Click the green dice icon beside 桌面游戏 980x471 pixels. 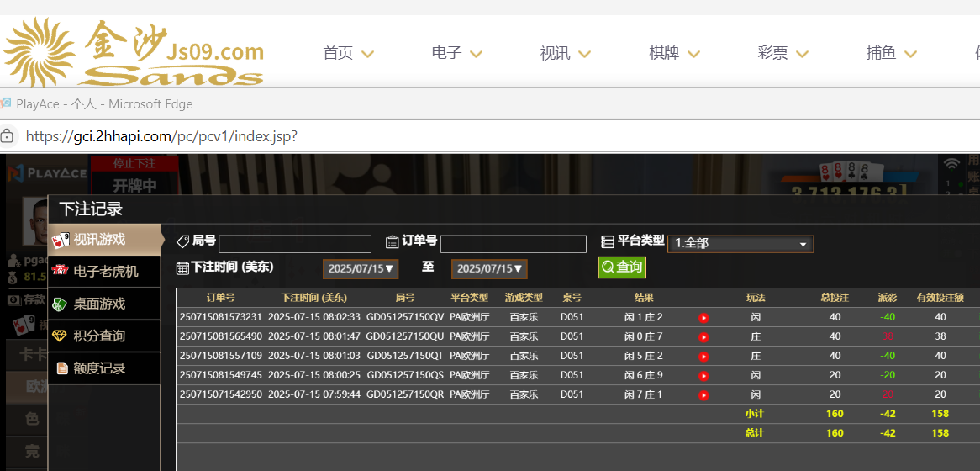[x=60, y=304]
